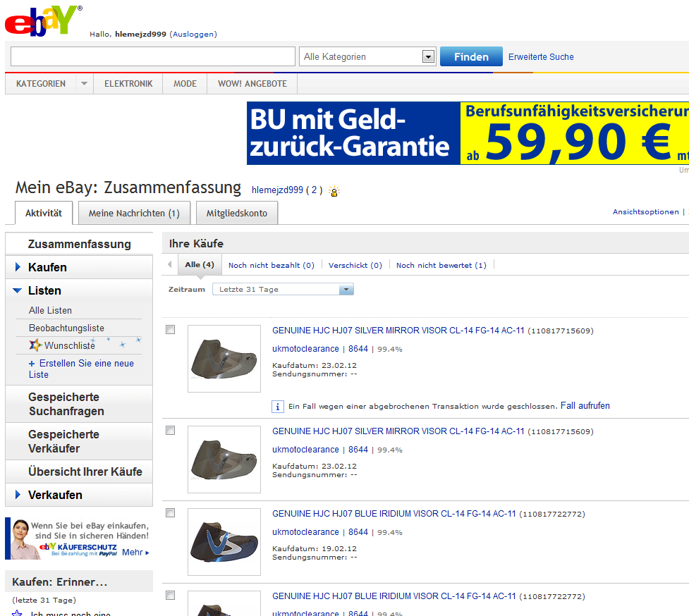Open the Kategorien dropdown arrow in navigation

84,83
